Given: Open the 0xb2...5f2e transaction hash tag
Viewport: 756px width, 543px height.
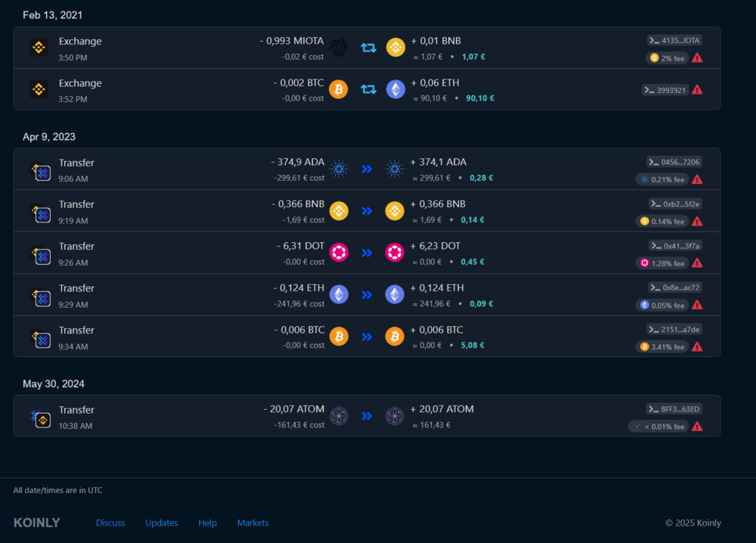Looking at the screenshot, I should [675, 204].
